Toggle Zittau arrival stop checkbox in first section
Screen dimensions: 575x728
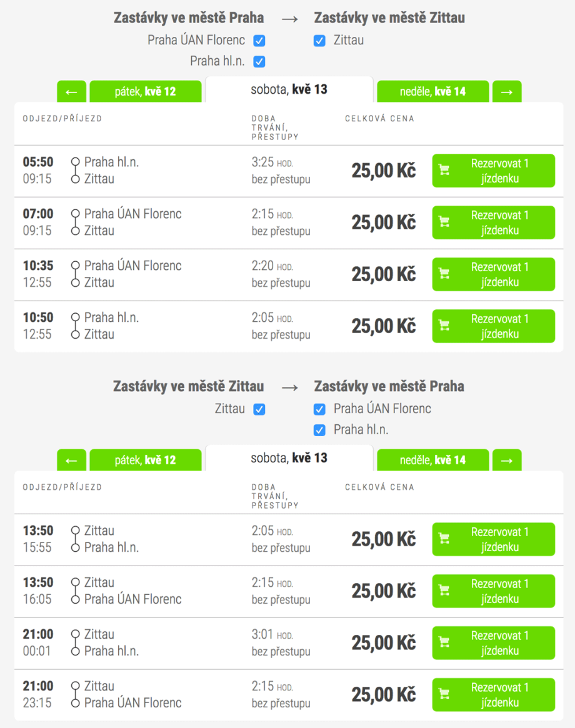tap(319, 41)
